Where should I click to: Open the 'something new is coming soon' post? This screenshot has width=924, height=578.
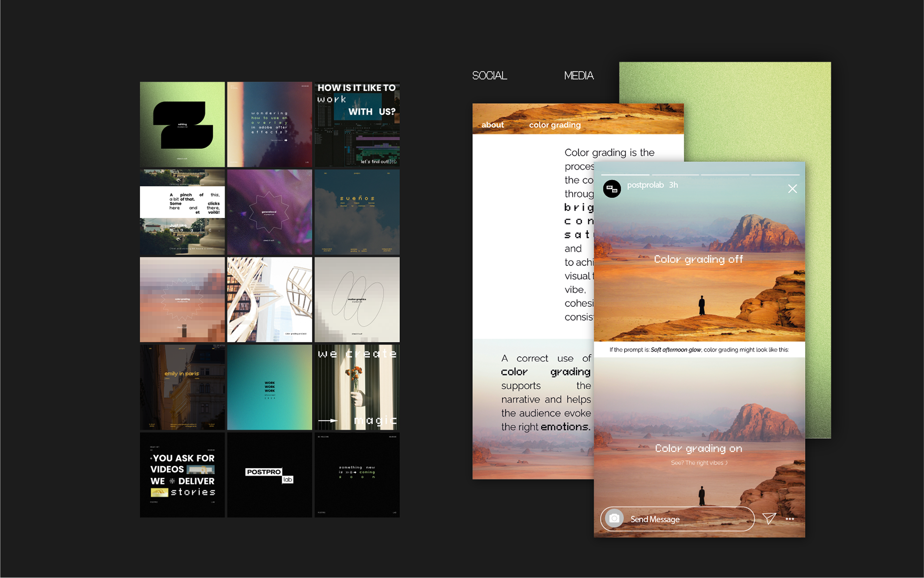tap(357, 475)
